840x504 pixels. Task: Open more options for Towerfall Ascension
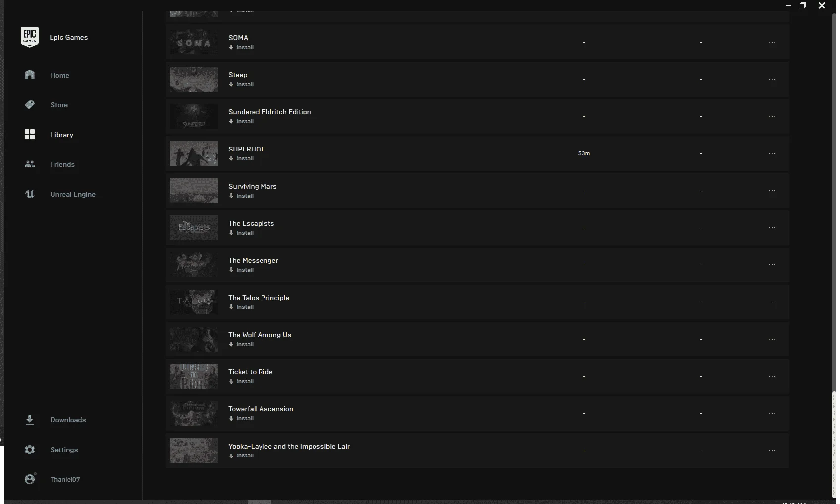coord(772,413)
